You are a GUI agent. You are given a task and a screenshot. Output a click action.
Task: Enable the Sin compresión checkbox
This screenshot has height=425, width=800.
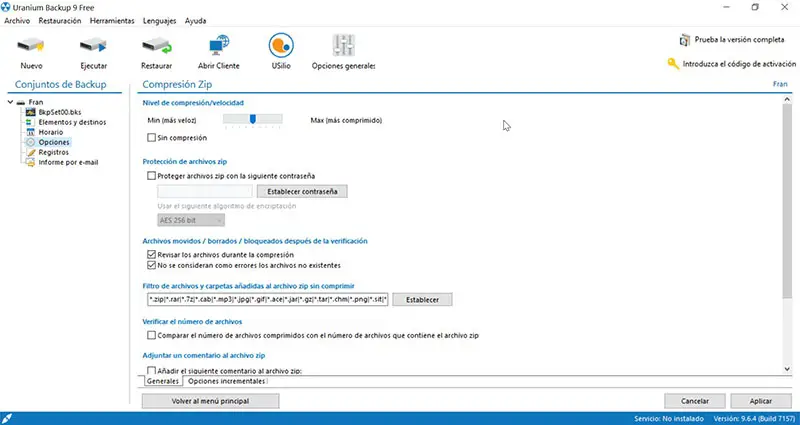[151, 138]
